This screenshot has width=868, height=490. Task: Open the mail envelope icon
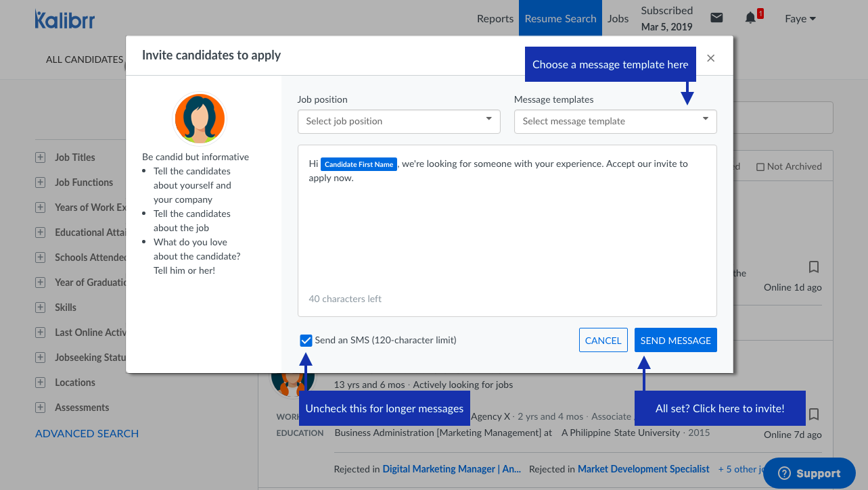(716, 18)
